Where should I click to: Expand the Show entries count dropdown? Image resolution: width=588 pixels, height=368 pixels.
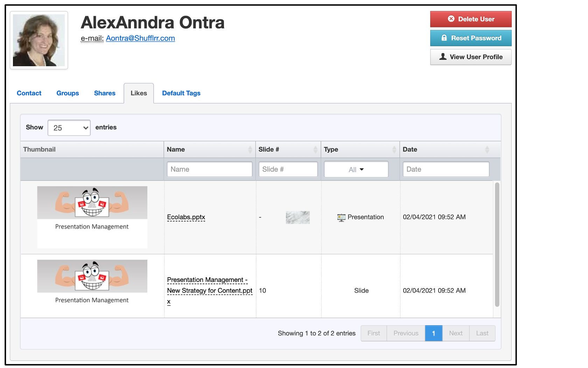click(69, 128)
